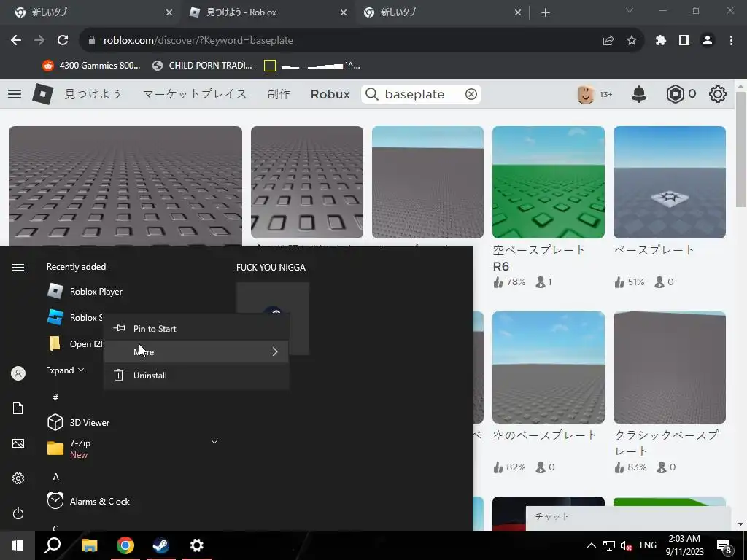Click the muted volume tray icon
The height and width of the screenshot is (560, 747).
(x=626, y=545)
